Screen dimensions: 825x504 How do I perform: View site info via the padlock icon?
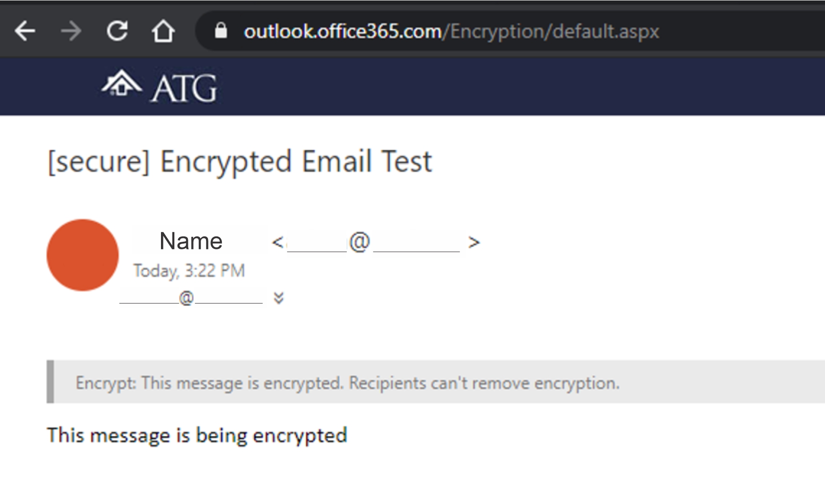[x=221, y=31]
